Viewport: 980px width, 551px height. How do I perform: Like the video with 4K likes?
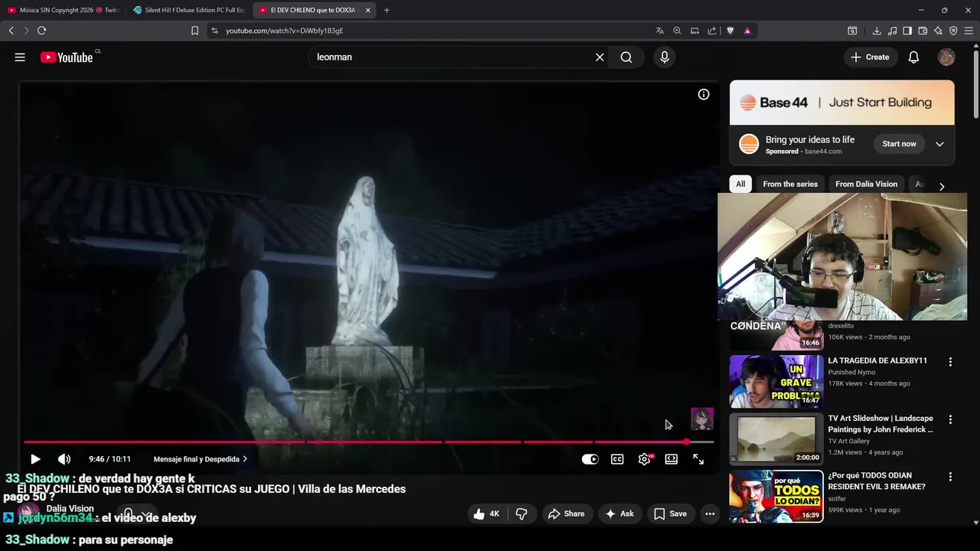point(487,514)
